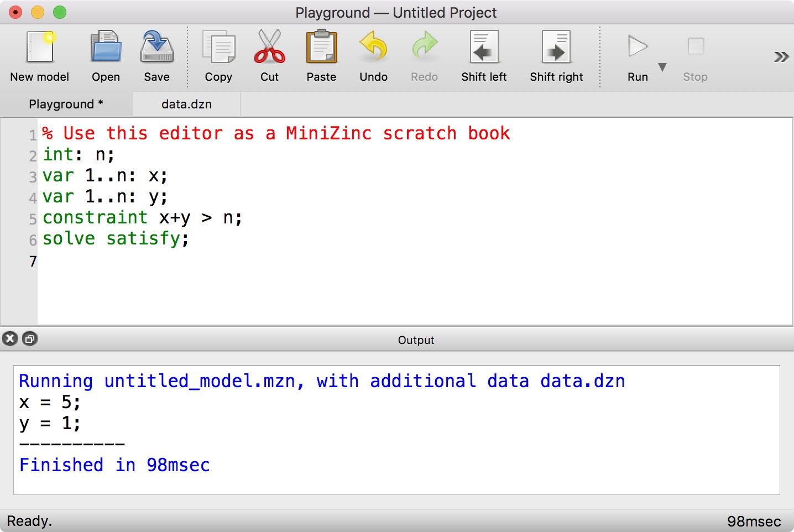794x532 pixels.
Task: Detach the Output panel
Action: tap(29, 338)
